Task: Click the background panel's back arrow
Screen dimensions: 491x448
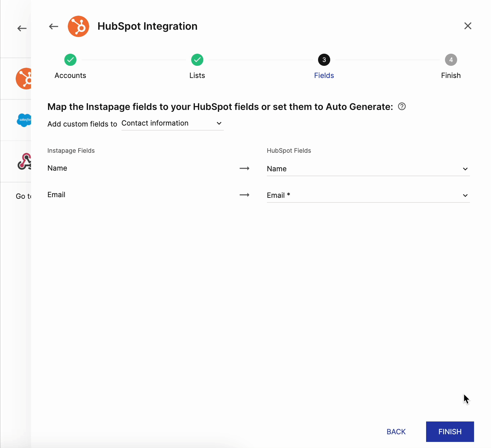Action: tap(22, 28)
